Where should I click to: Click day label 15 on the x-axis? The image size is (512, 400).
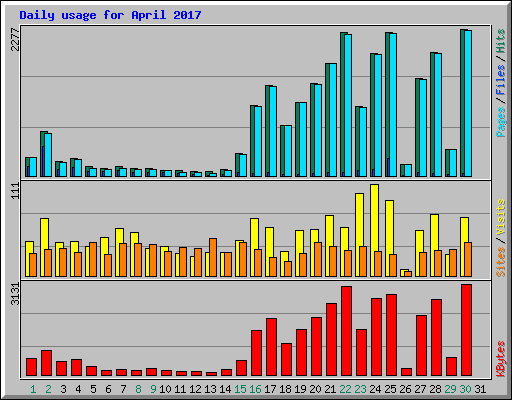pos(240,389)
